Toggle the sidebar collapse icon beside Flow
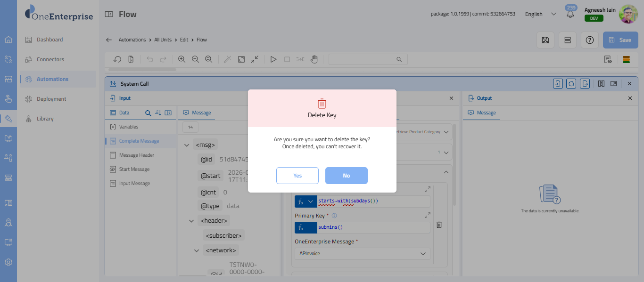Image resolution: width=644 pixels, height=282 pixels. coord(109,14)
